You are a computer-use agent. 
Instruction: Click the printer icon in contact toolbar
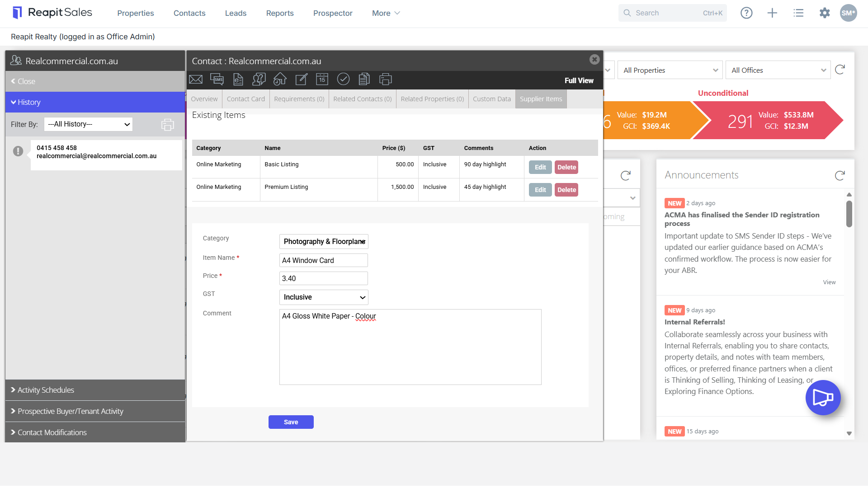click(385, 80)
